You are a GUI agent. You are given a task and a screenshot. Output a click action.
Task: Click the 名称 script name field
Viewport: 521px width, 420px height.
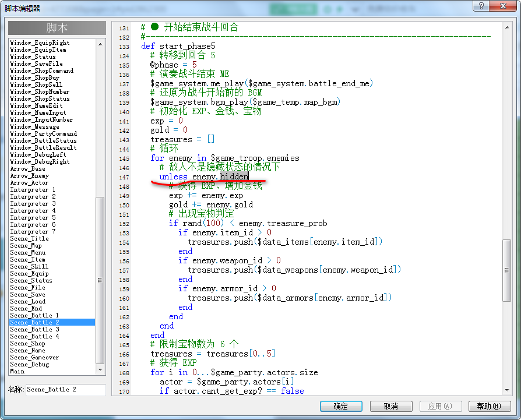click(x=66, y=390)
